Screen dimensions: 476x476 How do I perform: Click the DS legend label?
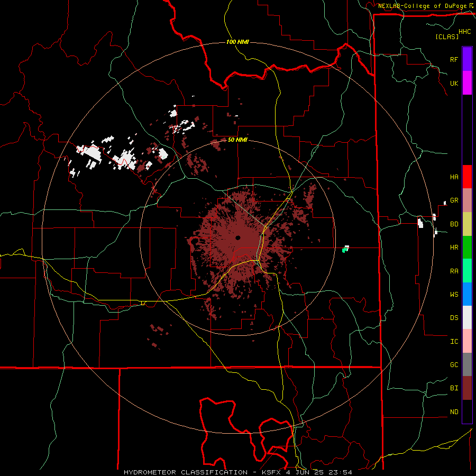click(454, 318)
